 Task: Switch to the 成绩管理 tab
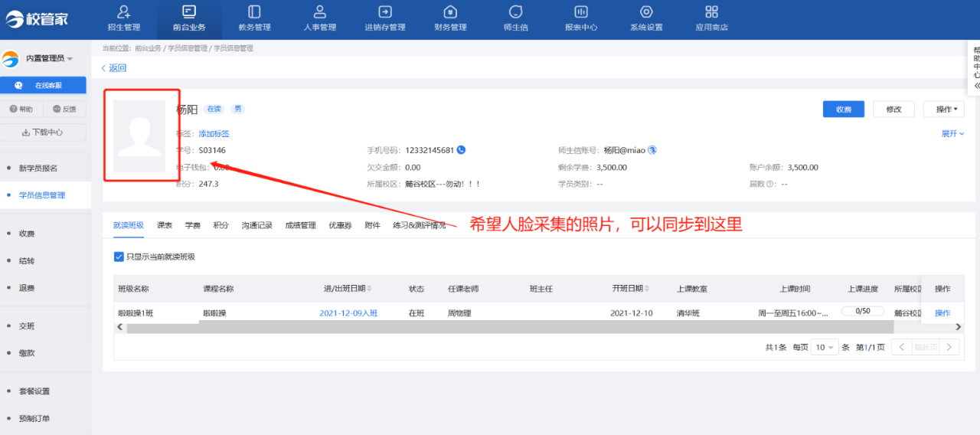tap(300, 226)
